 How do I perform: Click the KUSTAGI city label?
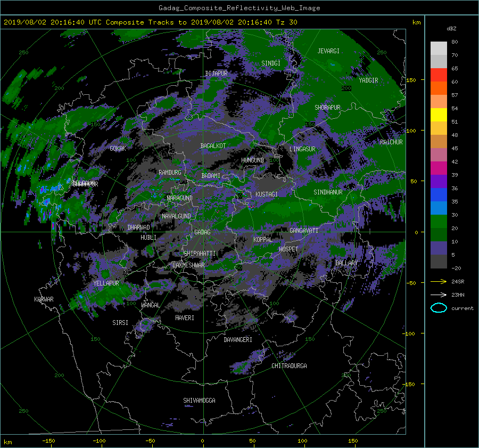point(267,194)
